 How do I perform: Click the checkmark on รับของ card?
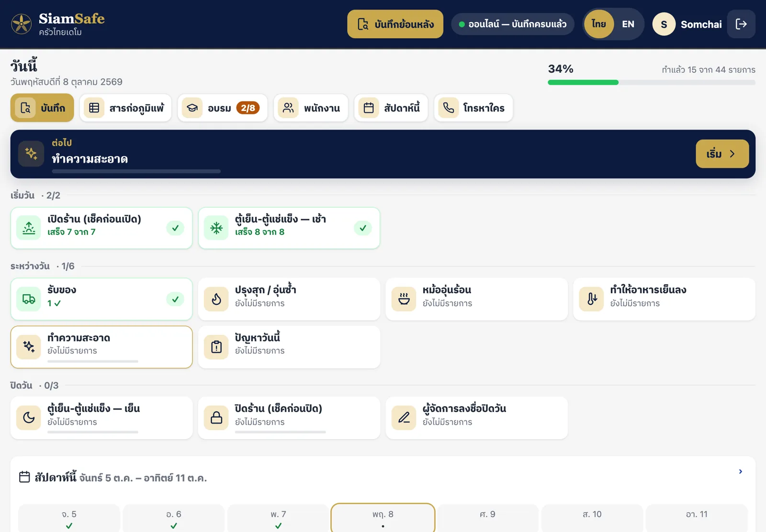175,299
